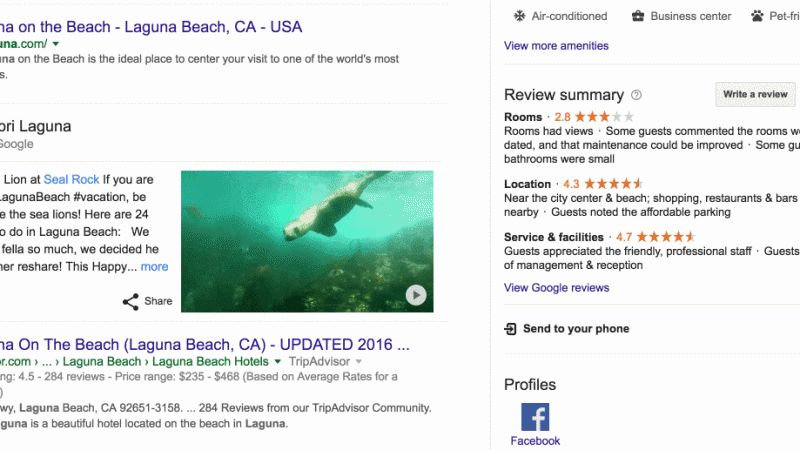Click the Facebook profile icon
The height and width of the screenshot is (450, 800).
coord(535,417)
